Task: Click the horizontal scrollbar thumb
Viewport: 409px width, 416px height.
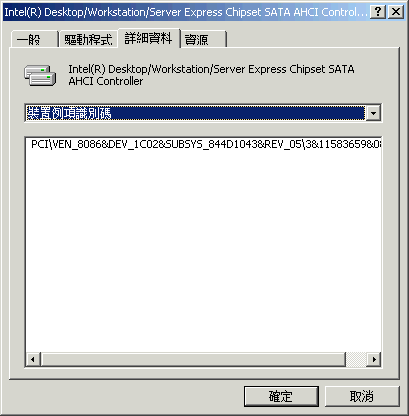Action: pyautogui.click(x=193, y=359)
